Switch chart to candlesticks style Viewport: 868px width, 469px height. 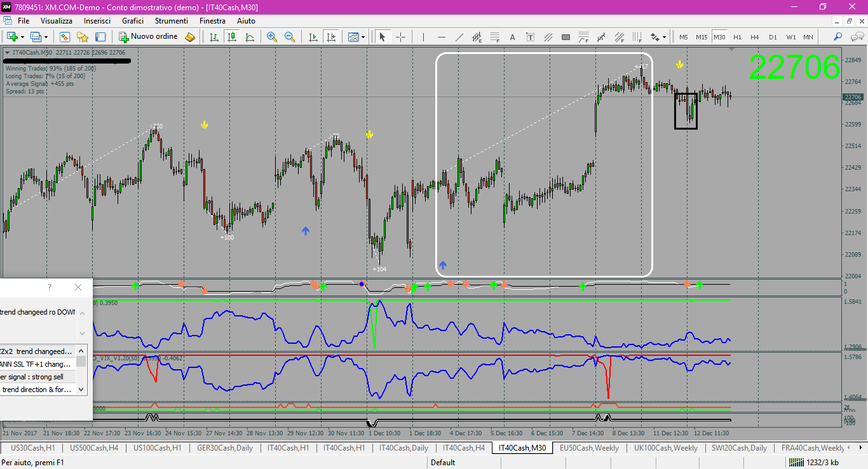232,37
